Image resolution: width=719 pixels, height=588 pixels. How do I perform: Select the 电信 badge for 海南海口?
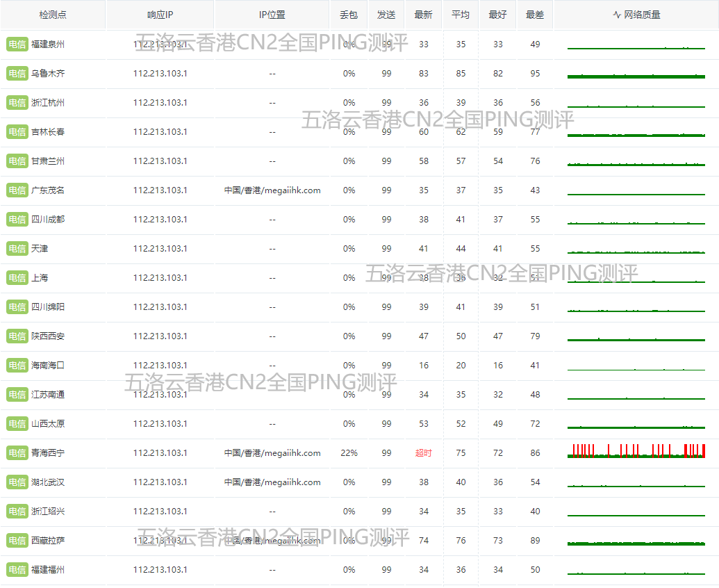(x=17, y=366)
